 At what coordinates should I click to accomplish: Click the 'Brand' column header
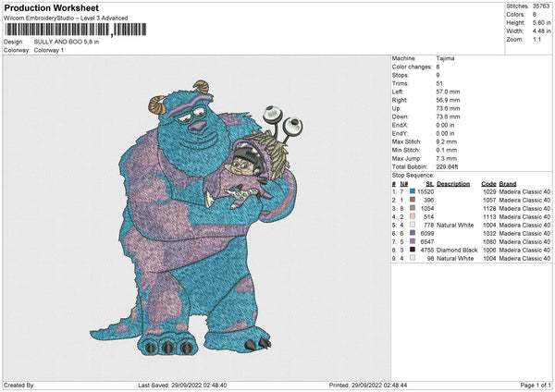tap(508, 184)
